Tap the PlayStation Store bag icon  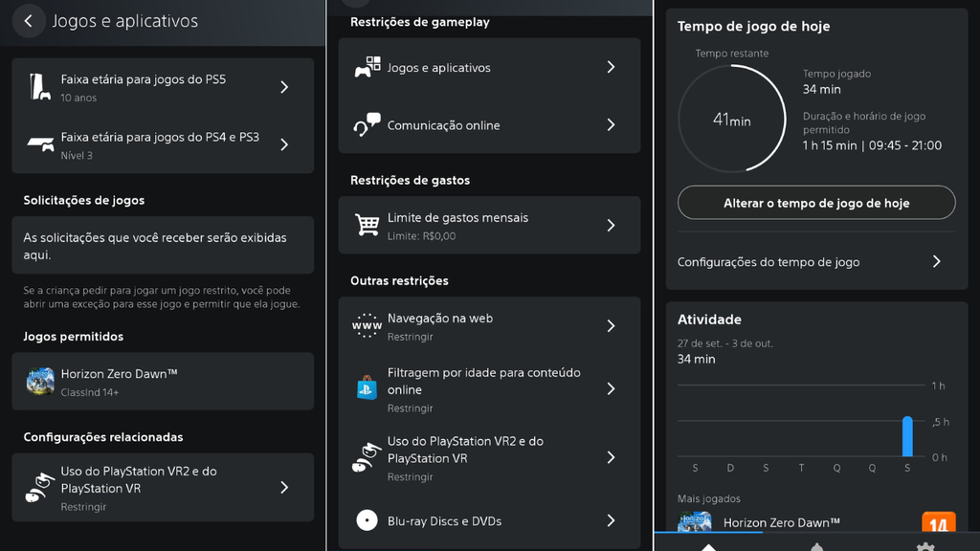point(367,388)
